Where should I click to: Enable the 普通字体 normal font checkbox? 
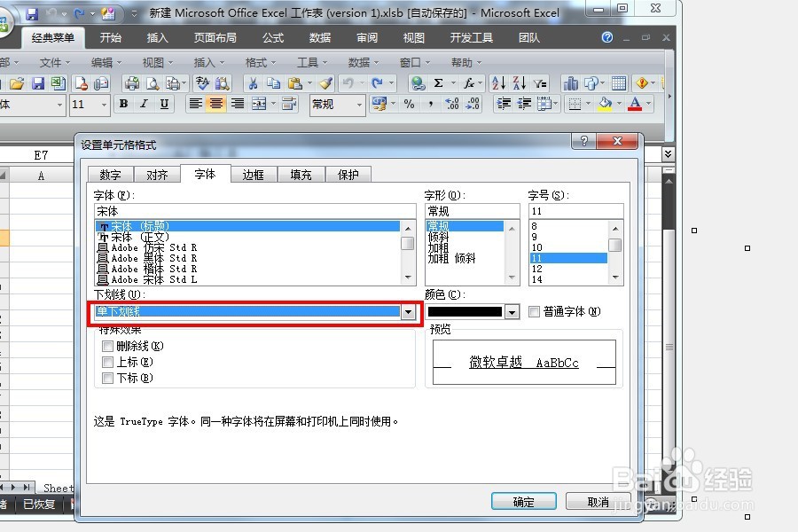(534, 311)
